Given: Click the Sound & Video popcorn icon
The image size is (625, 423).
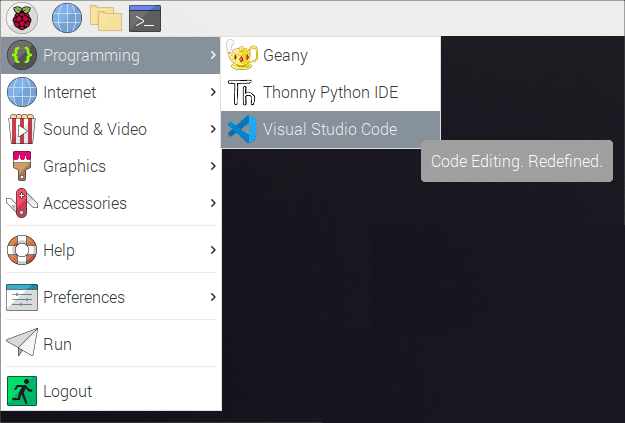Looking at the screenshot, I should 22,130.
